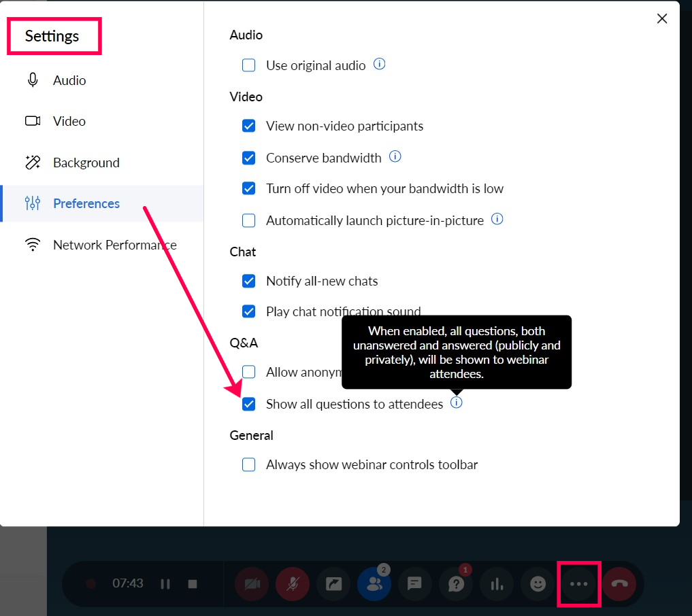
Task: Click the info icon next to Conserve bandwidth
Action: [x=395, y=156]
